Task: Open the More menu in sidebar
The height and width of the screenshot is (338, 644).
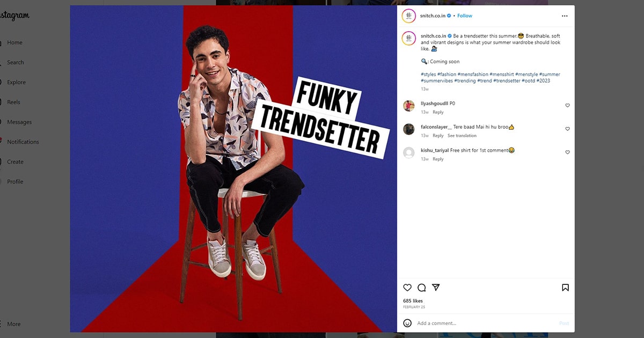Action: tap(13, 324)
